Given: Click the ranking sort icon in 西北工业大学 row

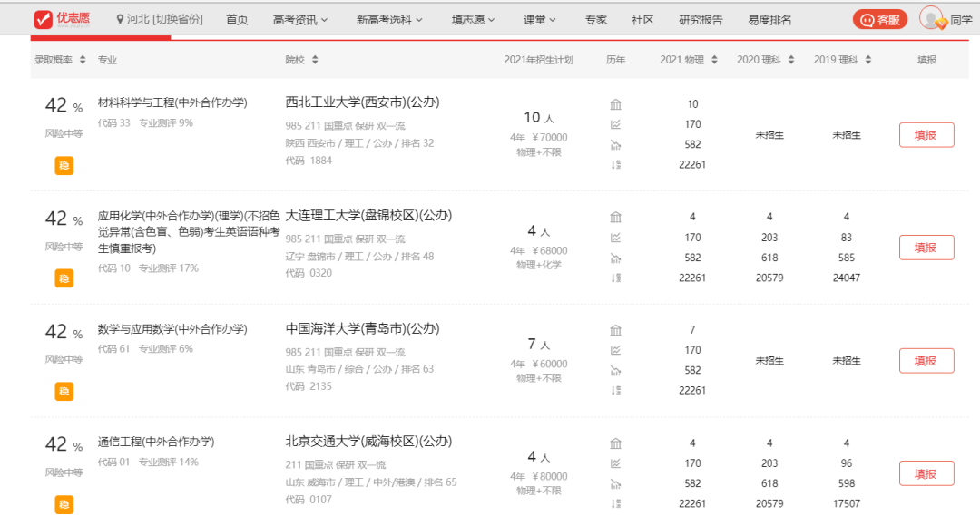Looking at the screenshot, I should 616,164.
